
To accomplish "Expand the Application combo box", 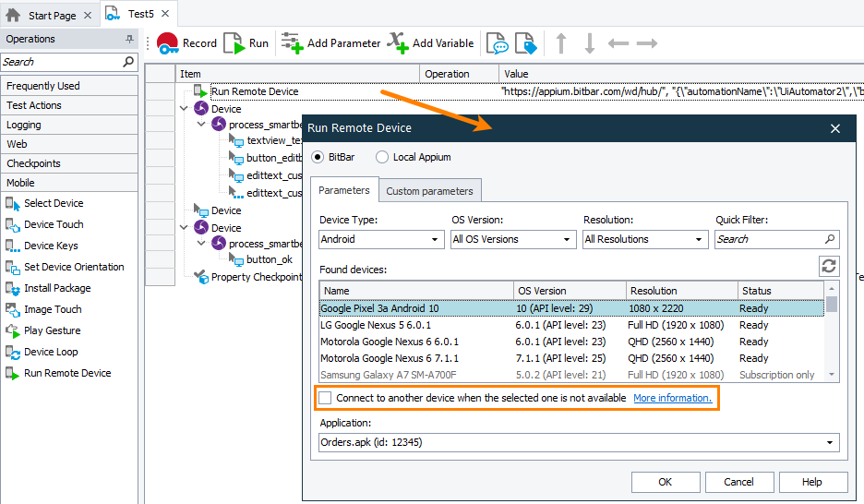I will click(x=579, y=442).
